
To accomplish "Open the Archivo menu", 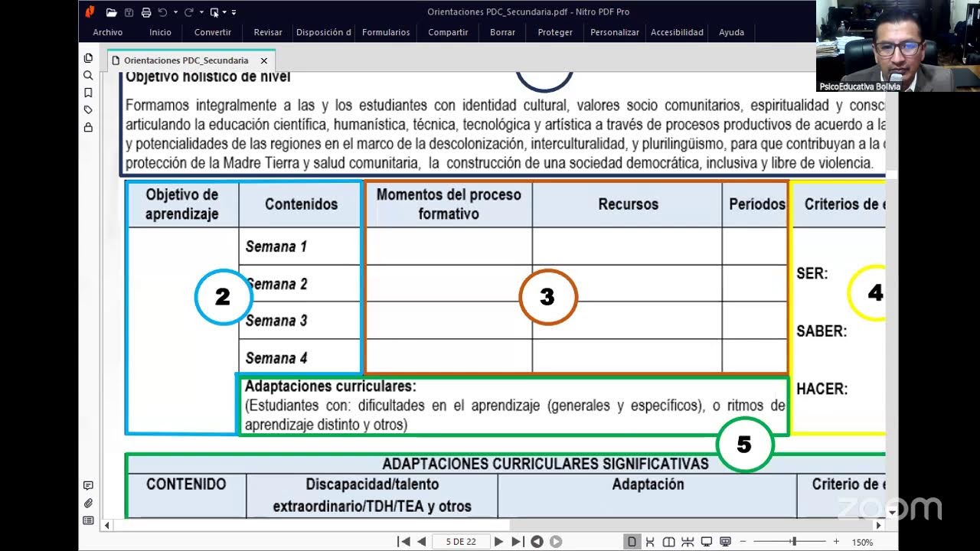I will pos(108,32).
